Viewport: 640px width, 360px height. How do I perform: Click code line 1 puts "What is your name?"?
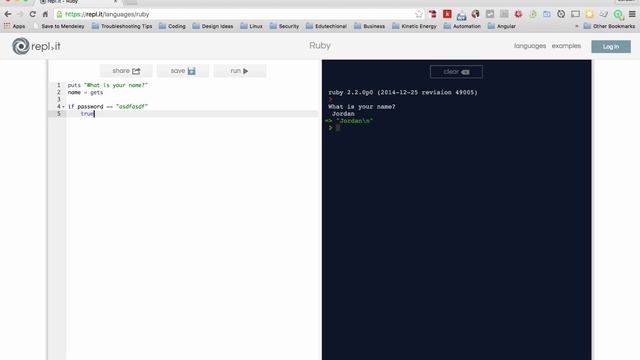tap(107, 85)
